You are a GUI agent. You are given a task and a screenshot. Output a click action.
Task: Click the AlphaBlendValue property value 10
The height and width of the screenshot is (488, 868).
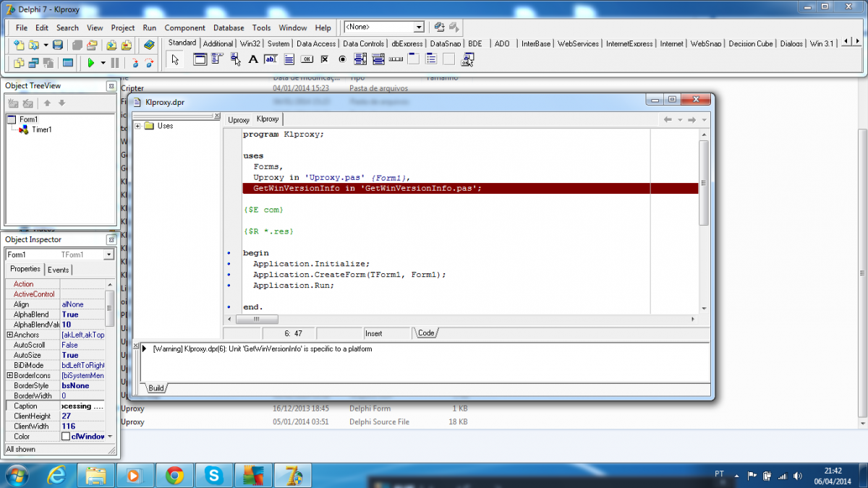(x=82, y=325)
